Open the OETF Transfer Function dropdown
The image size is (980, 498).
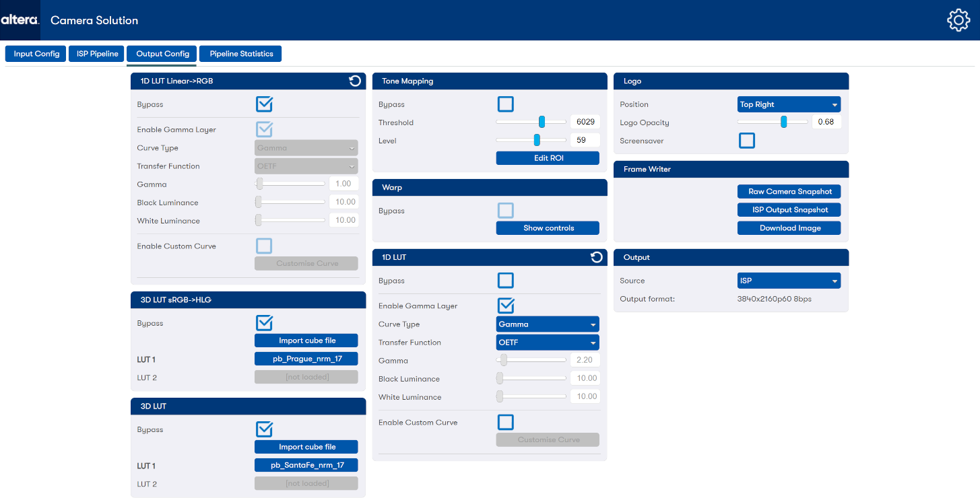click(x=547, y=343)
